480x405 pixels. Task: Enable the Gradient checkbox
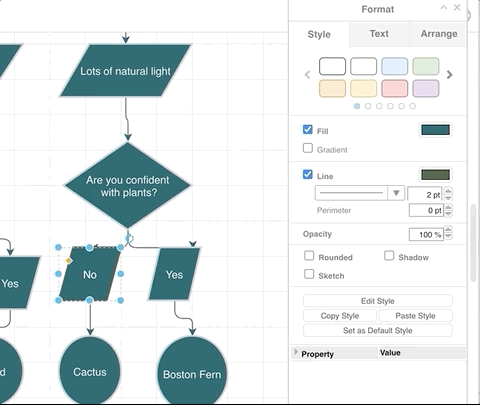(x=308, y=148)
